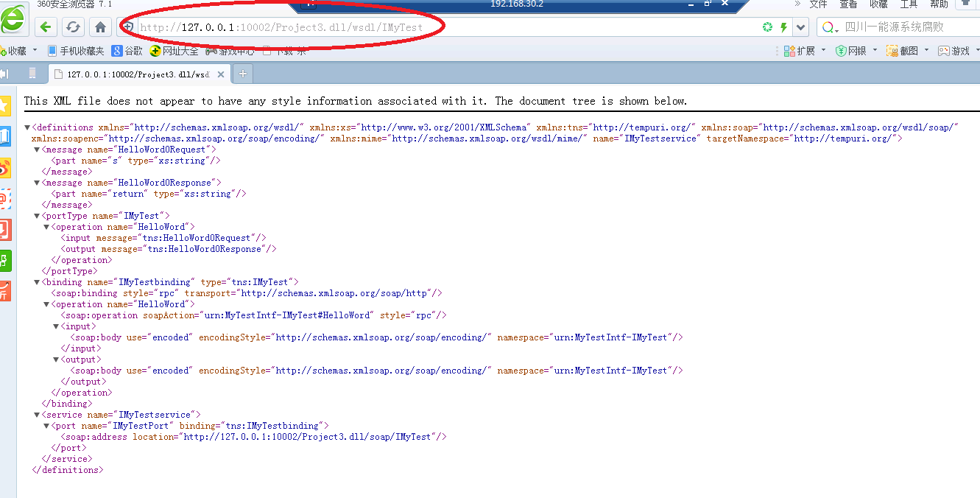The image size is (980, 498).
Task: Click the soap:binding style="rpc" line
Action: tap(247, 293)
